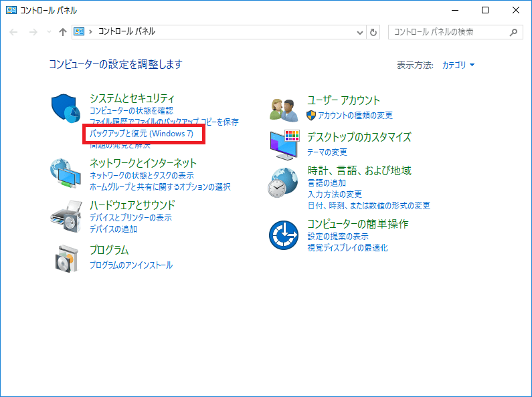The width and height of the screenshot is (532, 397).
Task: Click the search magnifier icon
Action: [x=514, y=32]
